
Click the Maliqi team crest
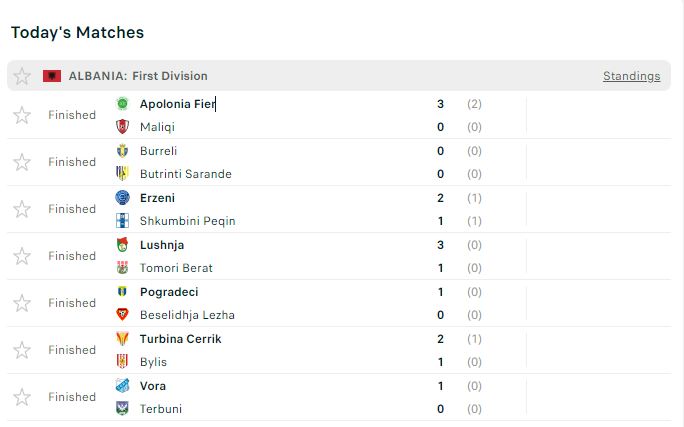[122, 127]
